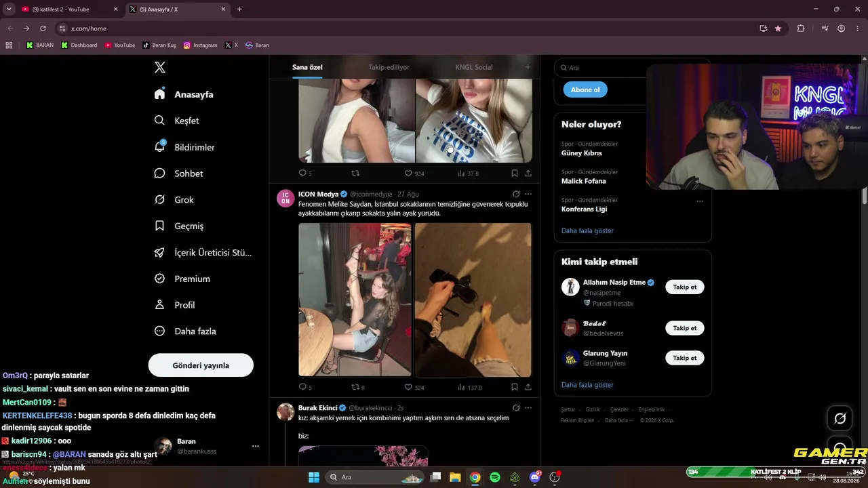Open more options on Burak Ekinci post
Image resolution: width=868 pixels, height=488 pixels.
[x=528, y=408]
